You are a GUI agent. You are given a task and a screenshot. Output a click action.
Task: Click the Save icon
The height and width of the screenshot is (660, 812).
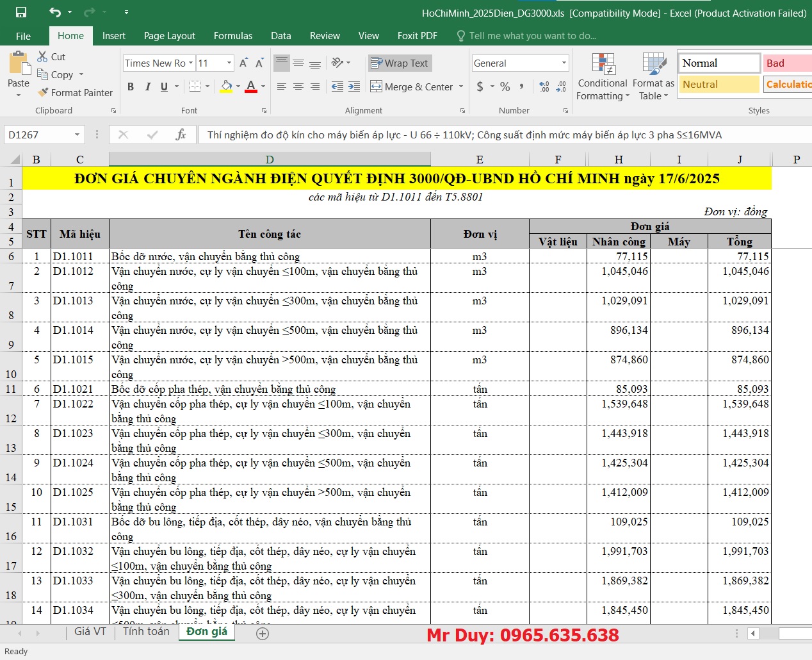coord(21,11)
